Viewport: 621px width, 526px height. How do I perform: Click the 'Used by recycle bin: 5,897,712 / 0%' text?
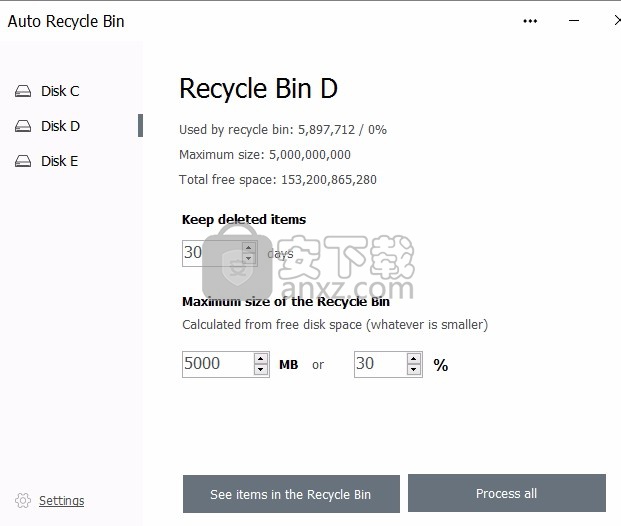[283, 130]
